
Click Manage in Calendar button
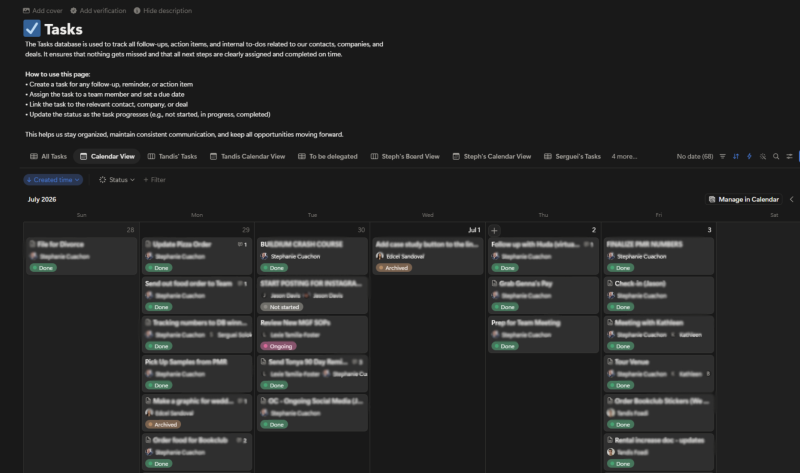click(x=744, y=200)
